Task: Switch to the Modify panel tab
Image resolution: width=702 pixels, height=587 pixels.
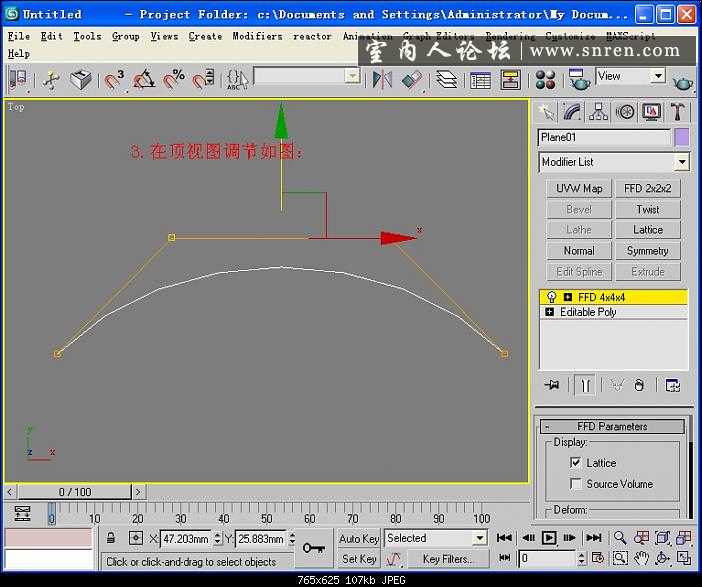Action: pyautogui.click(x=573, y=112)
